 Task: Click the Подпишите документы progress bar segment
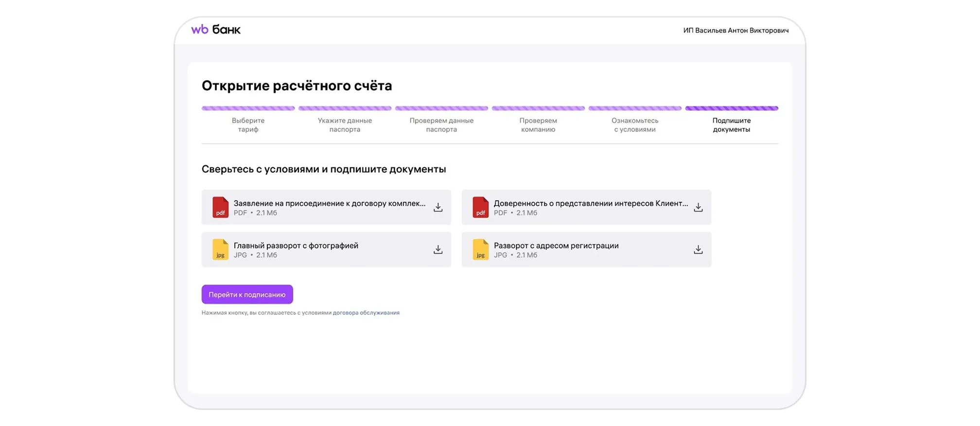click(731, 108)
